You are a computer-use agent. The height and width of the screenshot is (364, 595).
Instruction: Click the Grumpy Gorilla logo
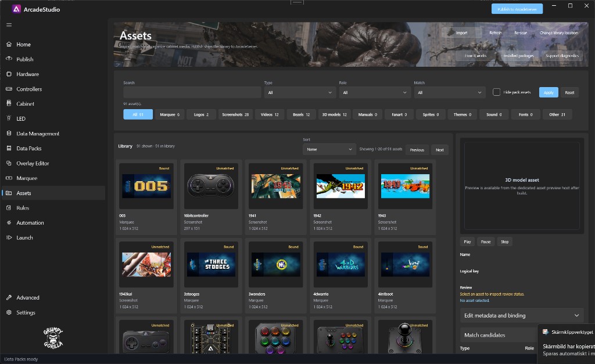point(53,337)
